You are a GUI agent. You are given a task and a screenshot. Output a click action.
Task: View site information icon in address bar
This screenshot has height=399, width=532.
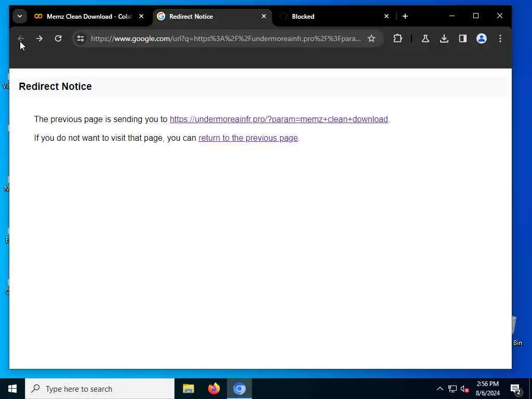(81, 38)
